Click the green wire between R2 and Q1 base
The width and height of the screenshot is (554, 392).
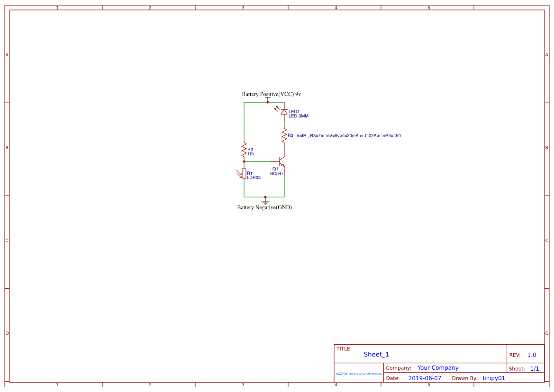(x=258, y=161)
